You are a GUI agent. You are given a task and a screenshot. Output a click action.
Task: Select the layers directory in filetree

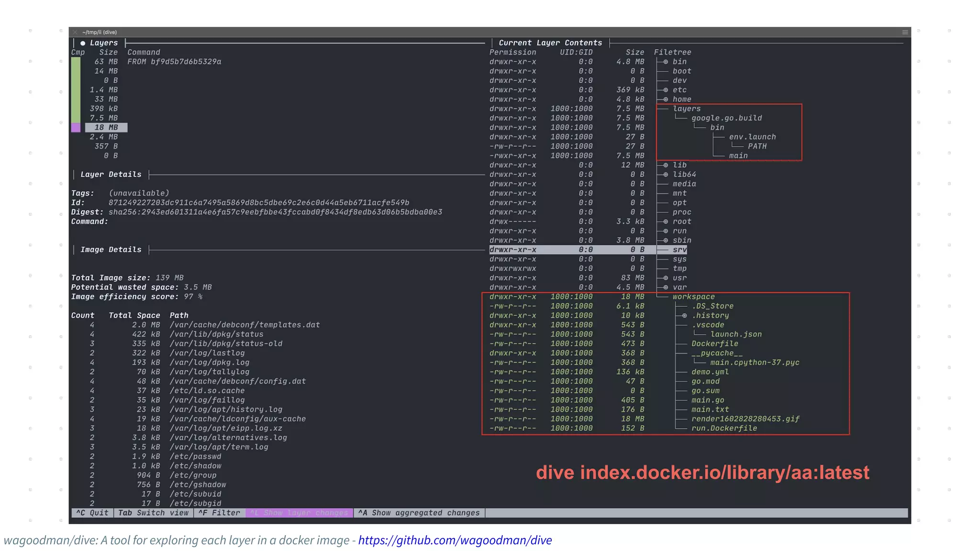687,109
